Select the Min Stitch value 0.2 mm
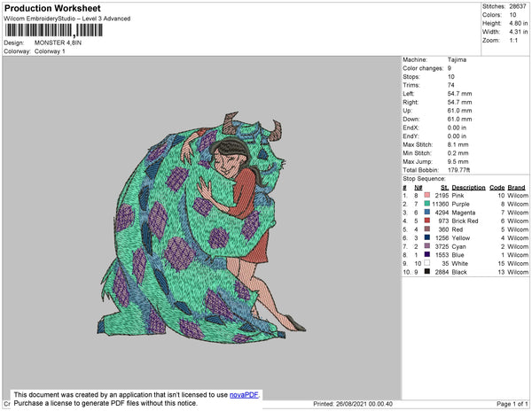The width and height of the screenshot is (532, 411). [458, 153]
